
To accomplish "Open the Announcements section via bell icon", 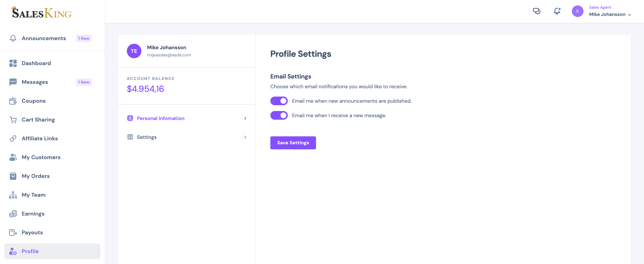I will (13, 38).
